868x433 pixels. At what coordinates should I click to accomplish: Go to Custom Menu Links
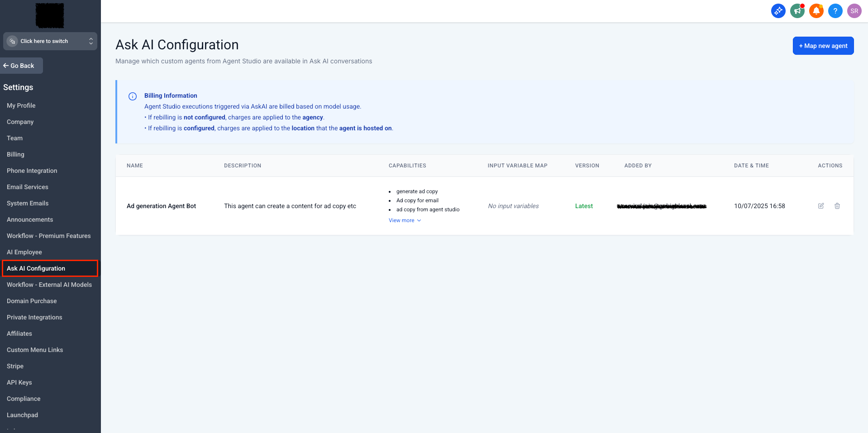(x=35, y=350)
